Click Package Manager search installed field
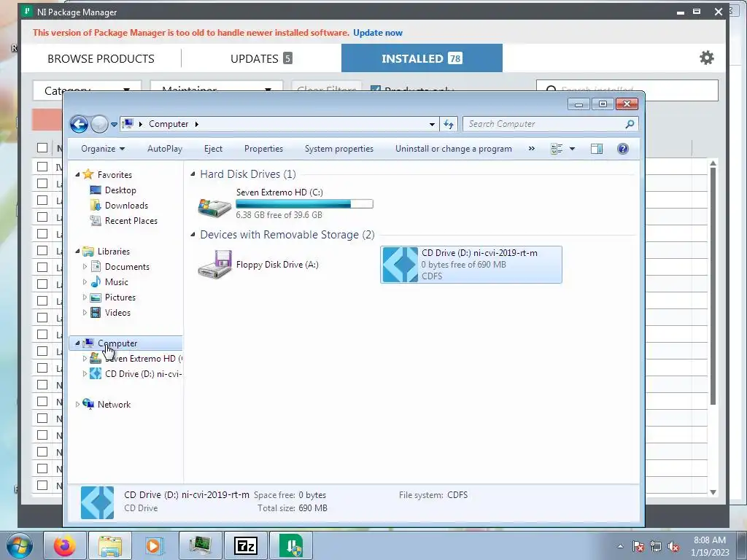 (627, 90)
